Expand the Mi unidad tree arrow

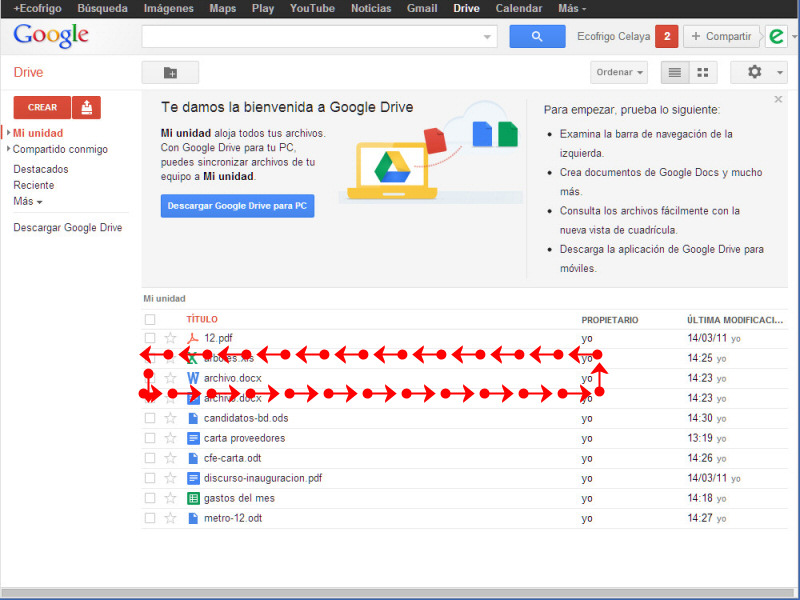click(8, 133)
